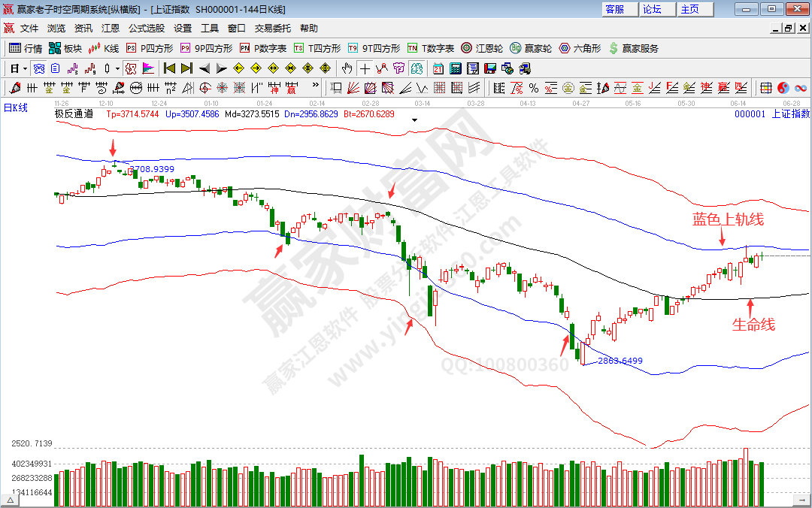Toggle the crosshair cursor tool

[x=365, y=68]
